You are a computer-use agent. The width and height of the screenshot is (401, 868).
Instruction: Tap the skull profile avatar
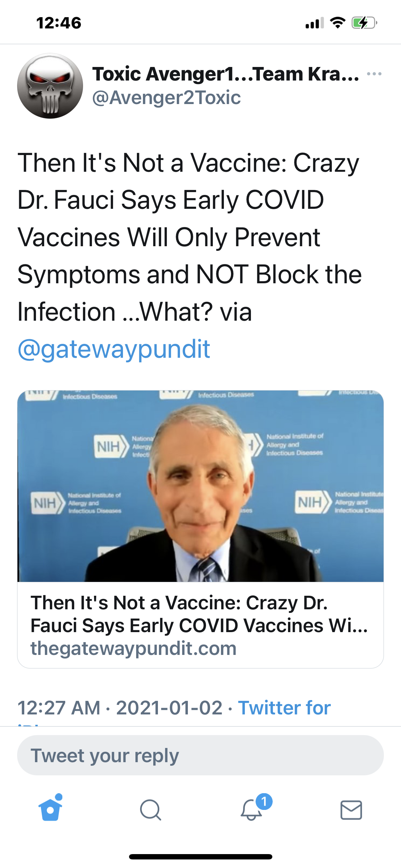[50, 86]
